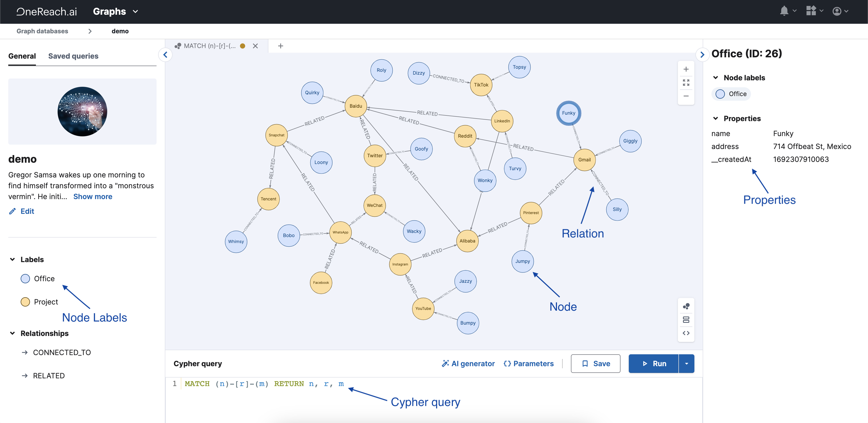The height and width of the screenshot is (423, 868).
Task: Select the Jumpy node
Action: tap(522, 261)
